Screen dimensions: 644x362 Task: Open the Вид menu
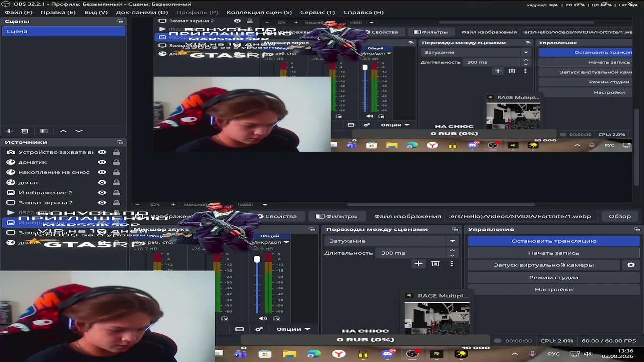tap(96, 12)
